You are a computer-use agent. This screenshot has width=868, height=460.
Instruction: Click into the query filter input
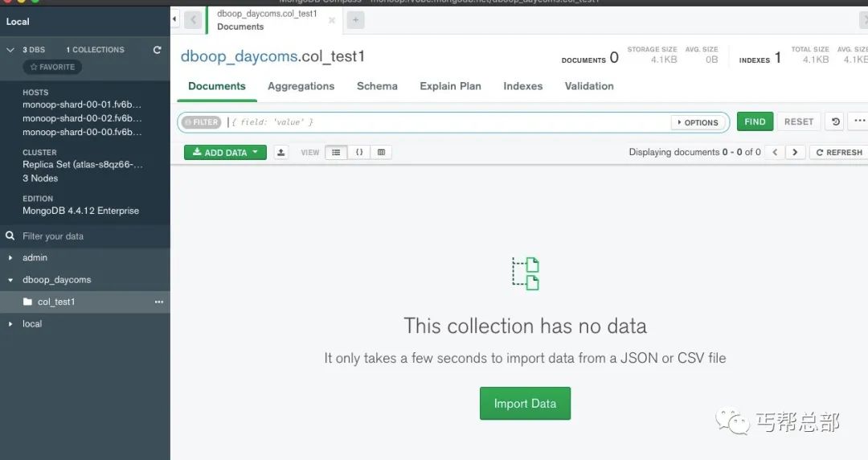tap(448, 122)
